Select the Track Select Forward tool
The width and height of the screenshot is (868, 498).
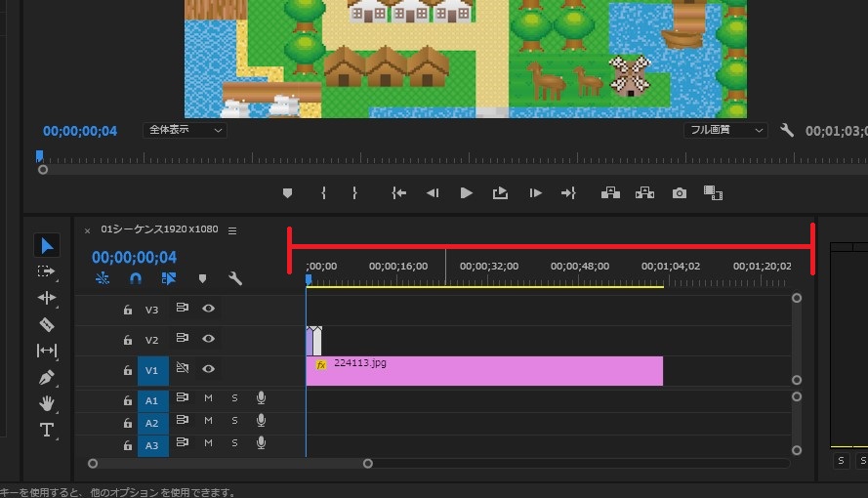point(46,271)
